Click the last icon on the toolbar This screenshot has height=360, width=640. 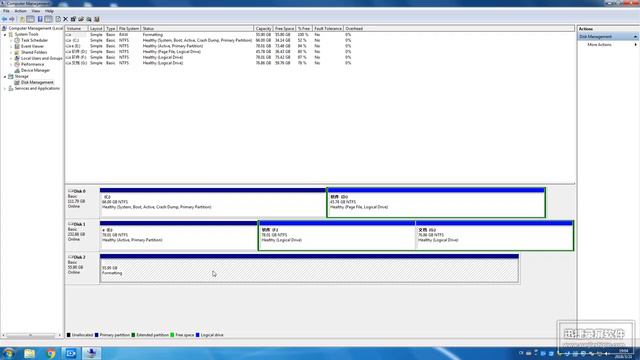pyautogui.click(x=97, y=19)
